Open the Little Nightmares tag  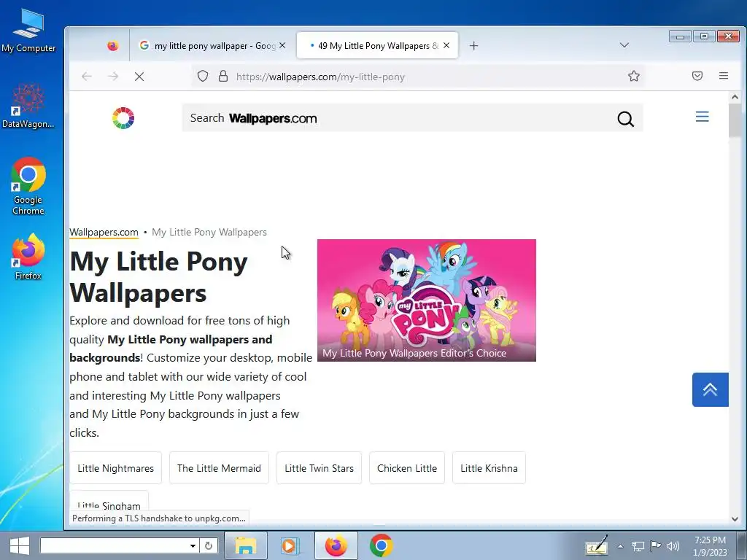(x=116, y=468)
